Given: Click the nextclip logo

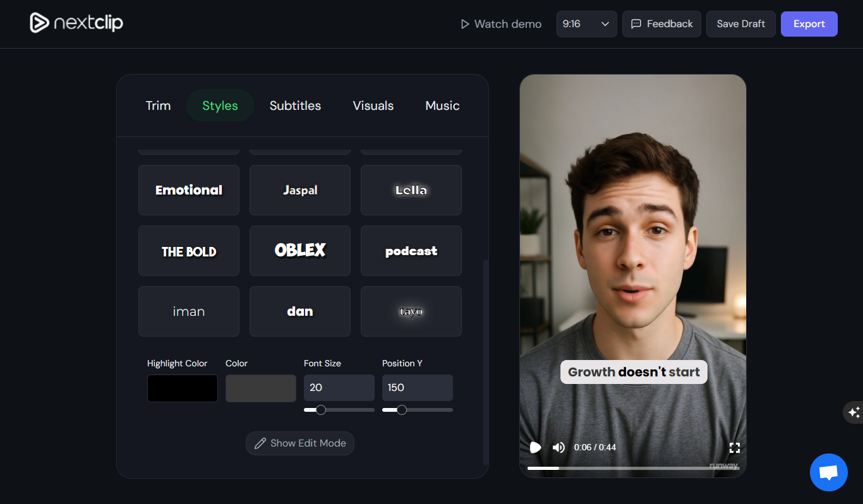Looking at the screenshot, I should pos(76,23).
